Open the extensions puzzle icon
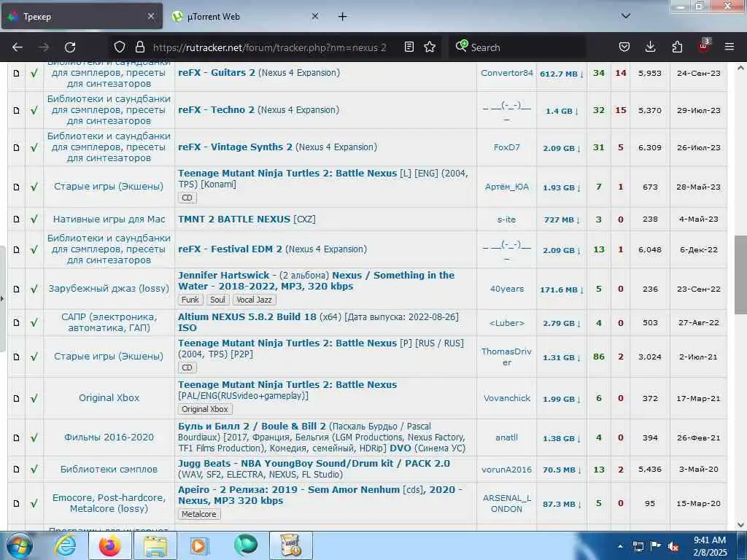The image size is (747, 560). click(677, 47)
